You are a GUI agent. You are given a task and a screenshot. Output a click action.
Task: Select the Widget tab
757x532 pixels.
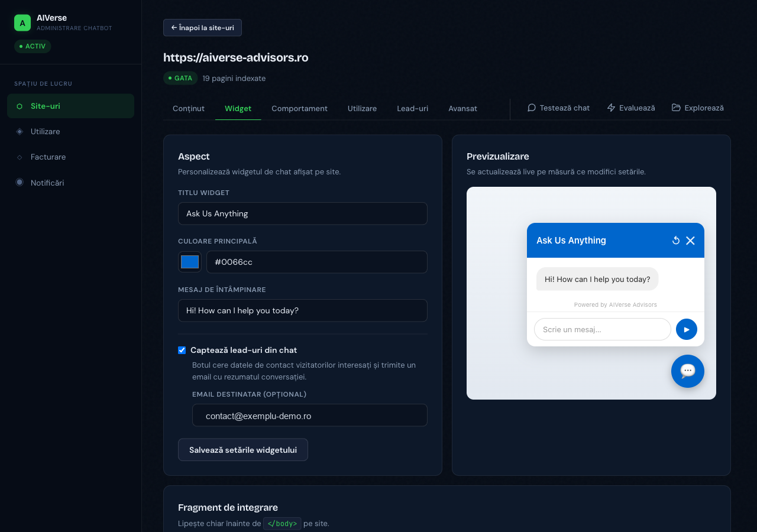point(238,108)
